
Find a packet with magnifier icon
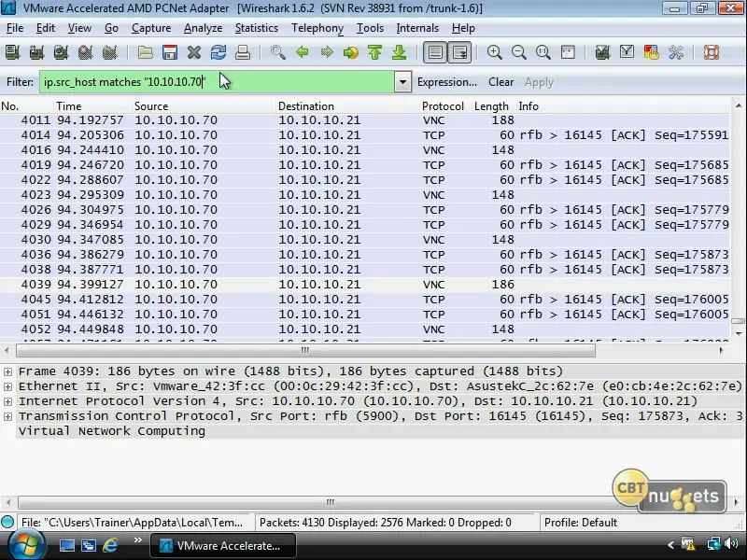[x=278, y=52]
